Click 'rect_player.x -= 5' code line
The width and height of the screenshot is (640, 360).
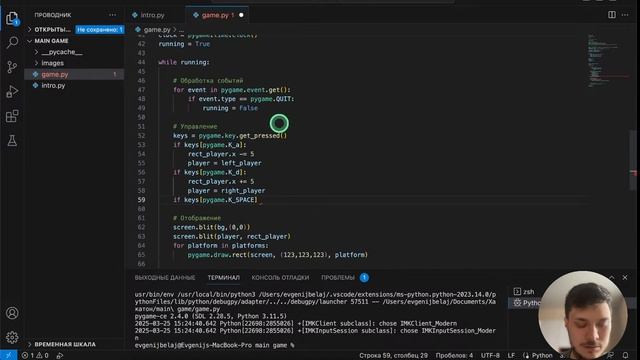tap(221, 154)
